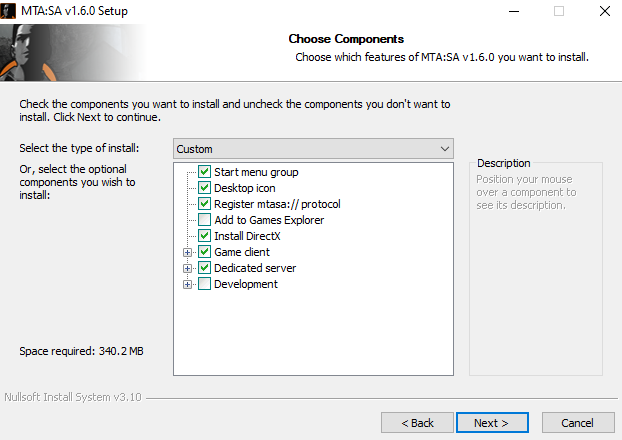
Task: Select the Add to Games Explorer label
Action: coord(268,220)
